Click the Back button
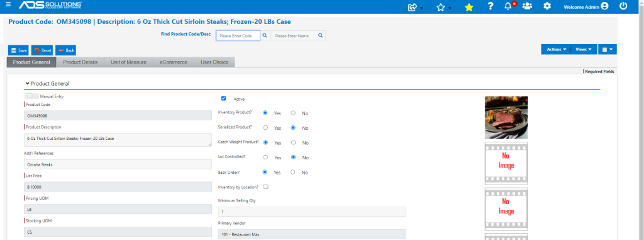 click(x=65, y=50)
